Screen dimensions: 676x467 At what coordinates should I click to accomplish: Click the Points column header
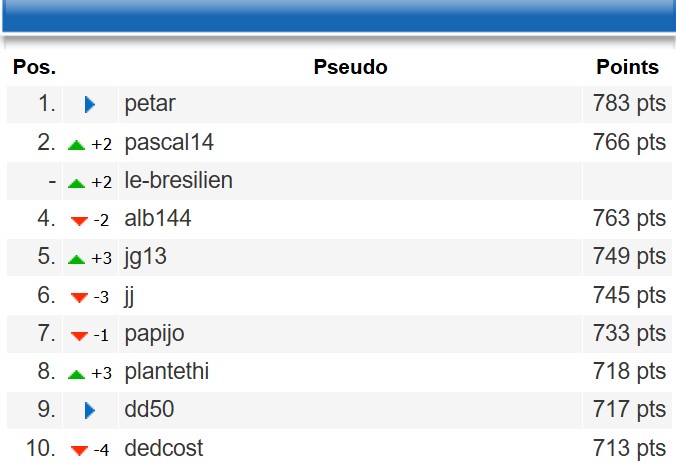click(627, 68)
